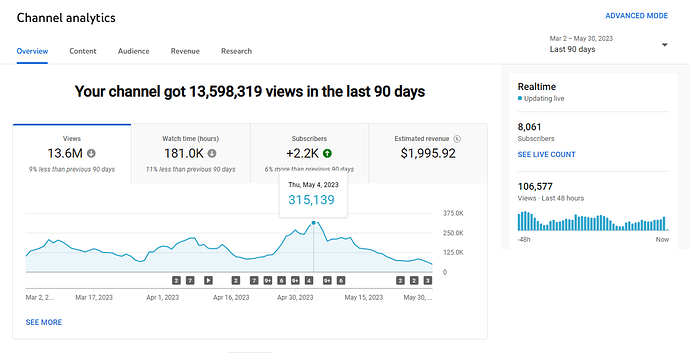The width and height of the screenshot is (690, 364).
Task: Click the clock icon beside Estimated revenue
Action: click(x=457, y=139)
